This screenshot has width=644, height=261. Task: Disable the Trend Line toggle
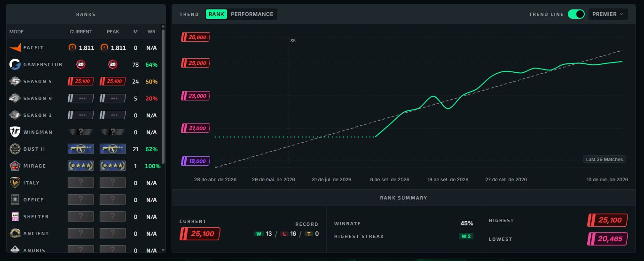tap(576, 14)
